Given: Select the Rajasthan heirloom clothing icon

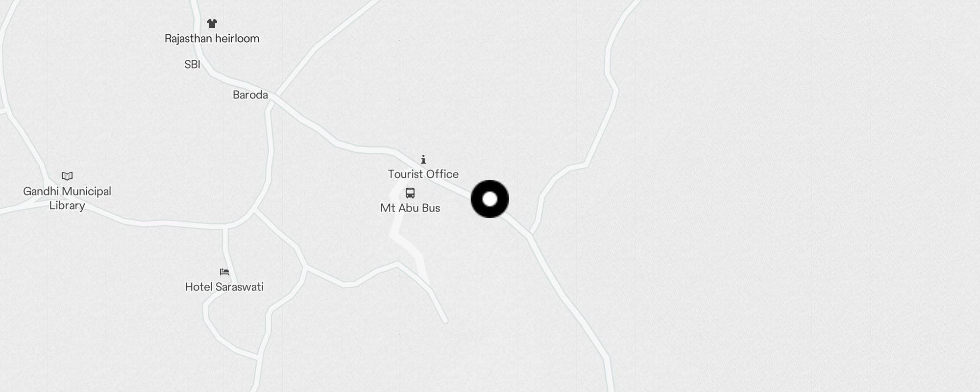Looking at the screenshot, I should pos(212,23).
